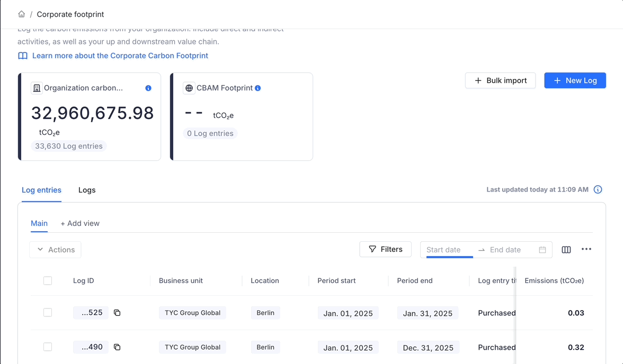
Task: Copy Log ID ending in 525
Action: click(117, 313)
